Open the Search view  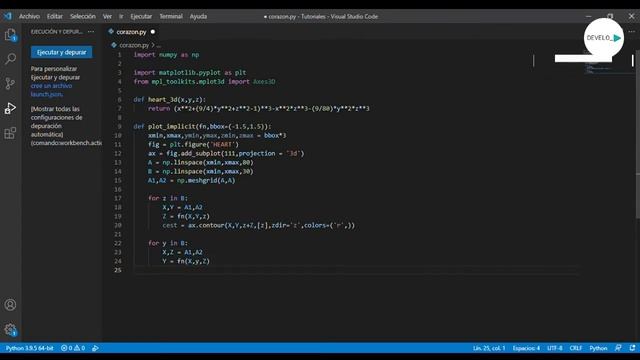[x=10, y=59]
